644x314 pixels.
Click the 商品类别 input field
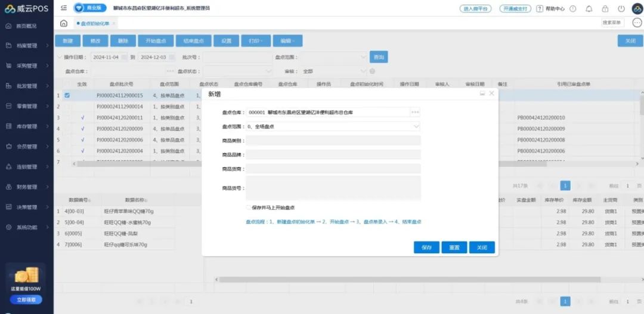coord(333,141)
